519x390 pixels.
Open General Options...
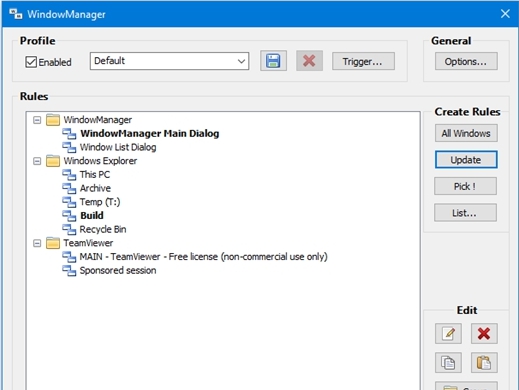(x=466, y=61)
